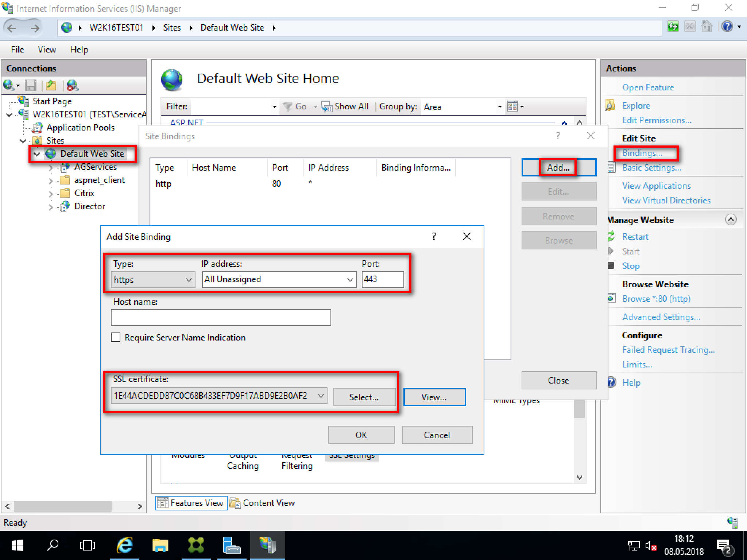
Task: Enable Require Server Name Indication checkbox
Action: point(116,337)
